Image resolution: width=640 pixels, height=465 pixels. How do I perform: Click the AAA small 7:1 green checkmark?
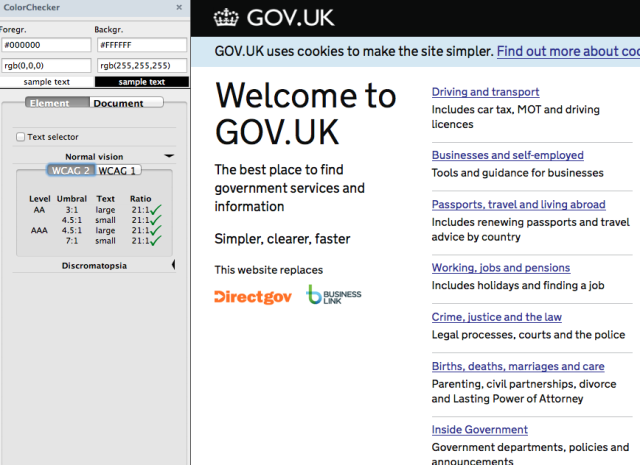pyautogui.click(x=156, y=241)
